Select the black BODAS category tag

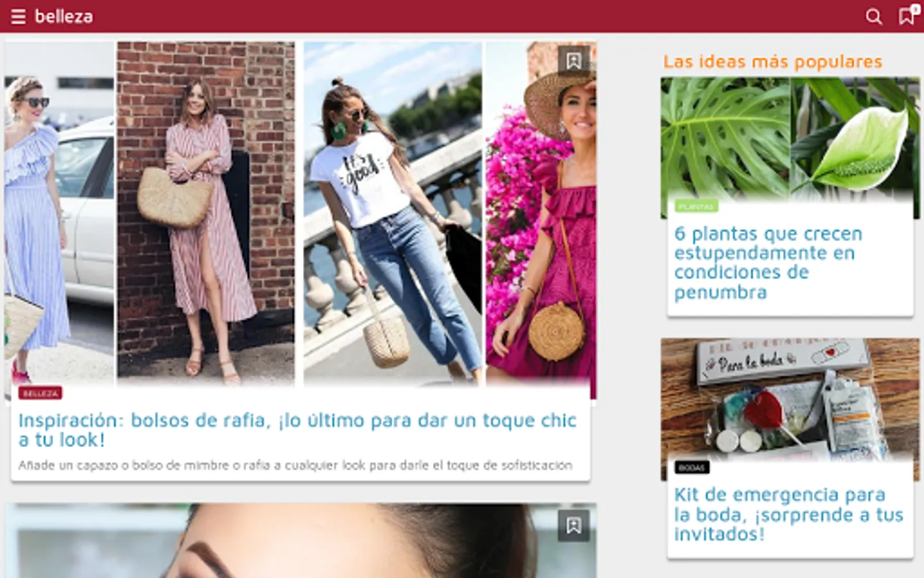(692, 468)
